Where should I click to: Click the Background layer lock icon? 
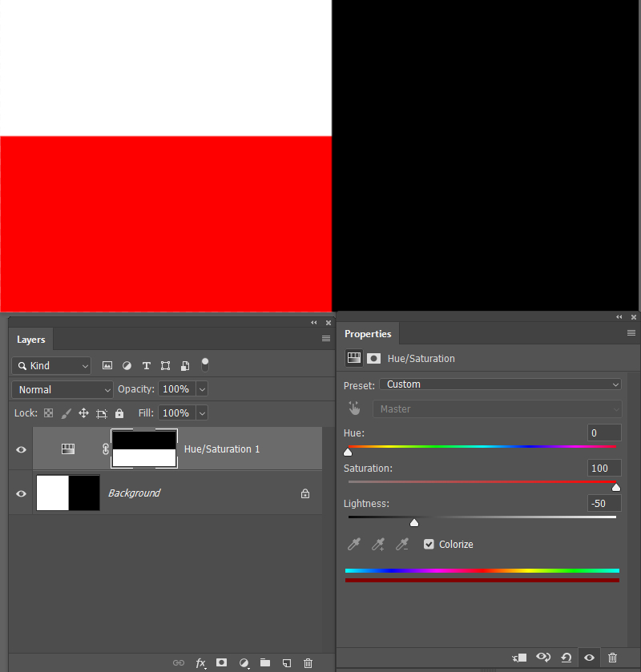(x=305, y=493)
